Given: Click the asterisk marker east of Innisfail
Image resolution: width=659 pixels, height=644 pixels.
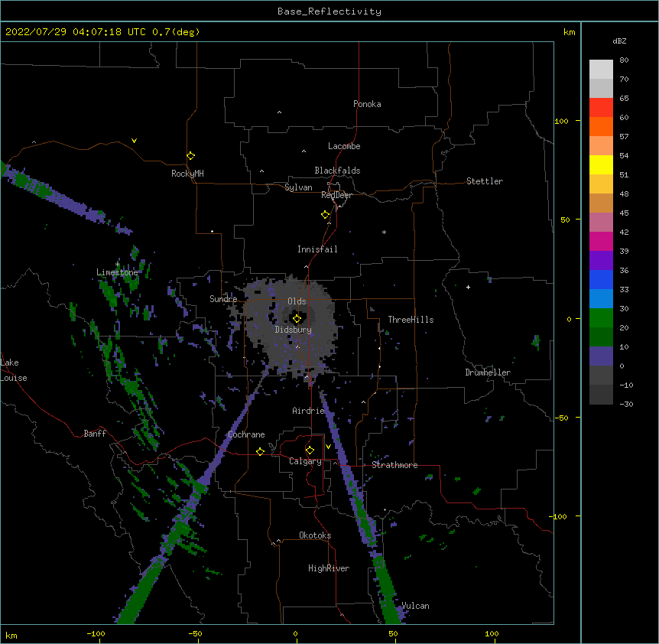Looking at the screenshot, I should [x=384, y=232].
